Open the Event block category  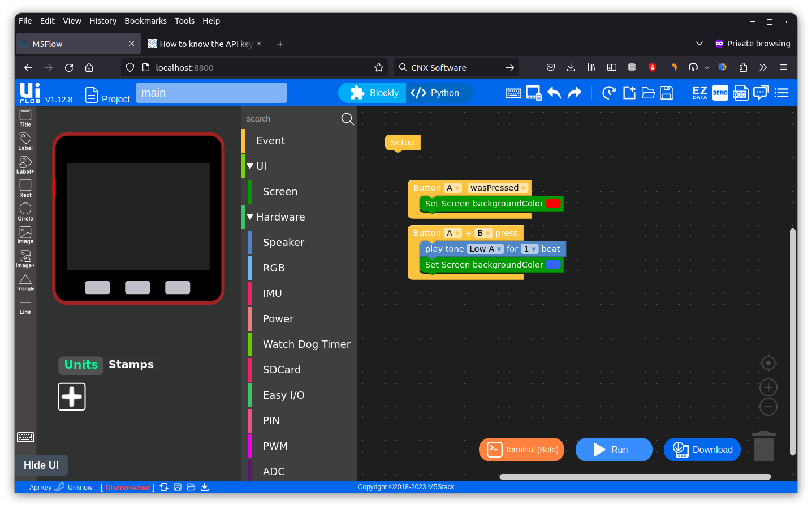pos(299,141)
